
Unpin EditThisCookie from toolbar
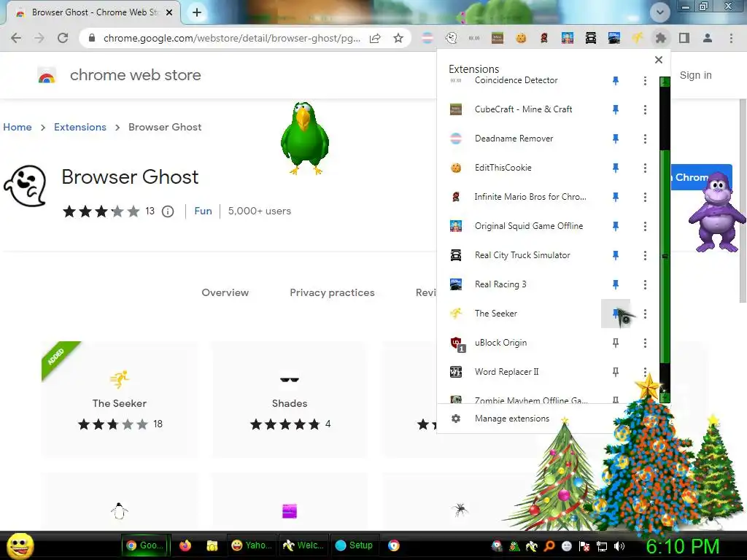[616, 168]
